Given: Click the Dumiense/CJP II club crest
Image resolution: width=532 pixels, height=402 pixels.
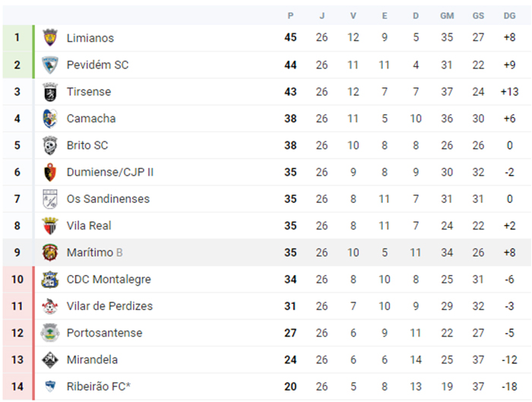Looking at the screenshot, I should 50,173.
